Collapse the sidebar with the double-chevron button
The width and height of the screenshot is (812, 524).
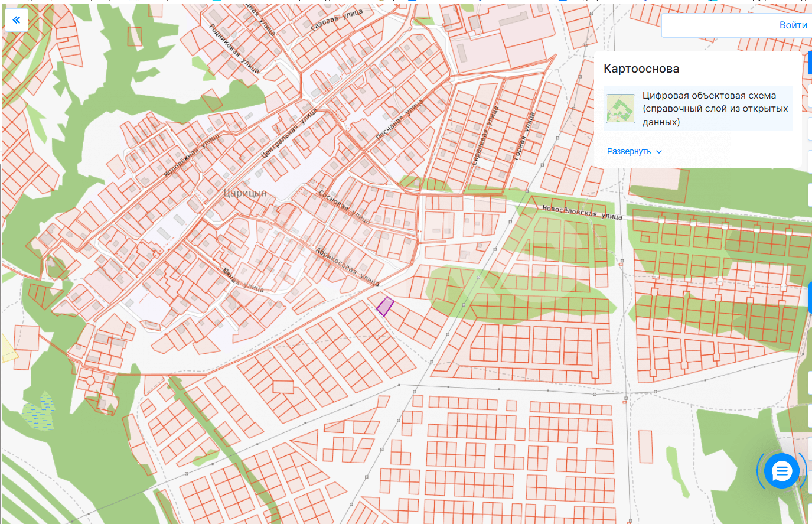click(16, 20)
